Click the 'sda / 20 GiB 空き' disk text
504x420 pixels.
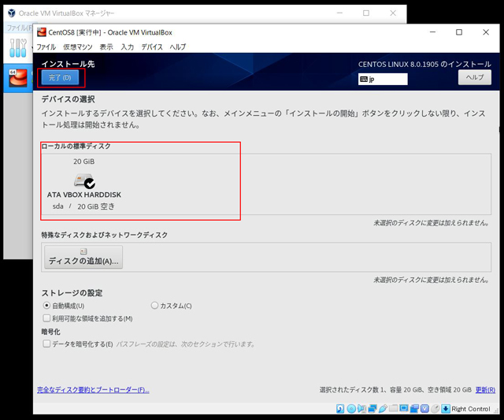(83, 206)
